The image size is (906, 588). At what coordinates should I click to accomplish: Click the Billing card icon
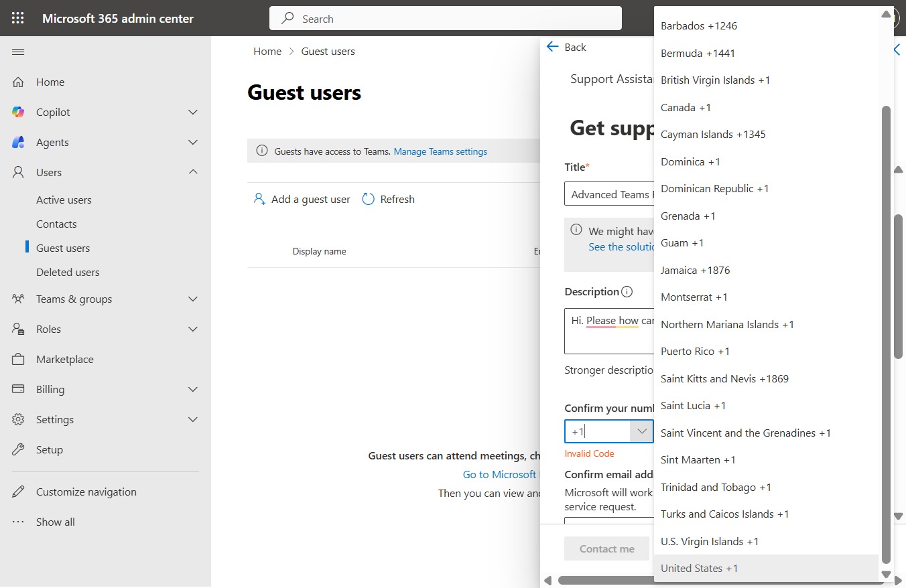(18, 389)
